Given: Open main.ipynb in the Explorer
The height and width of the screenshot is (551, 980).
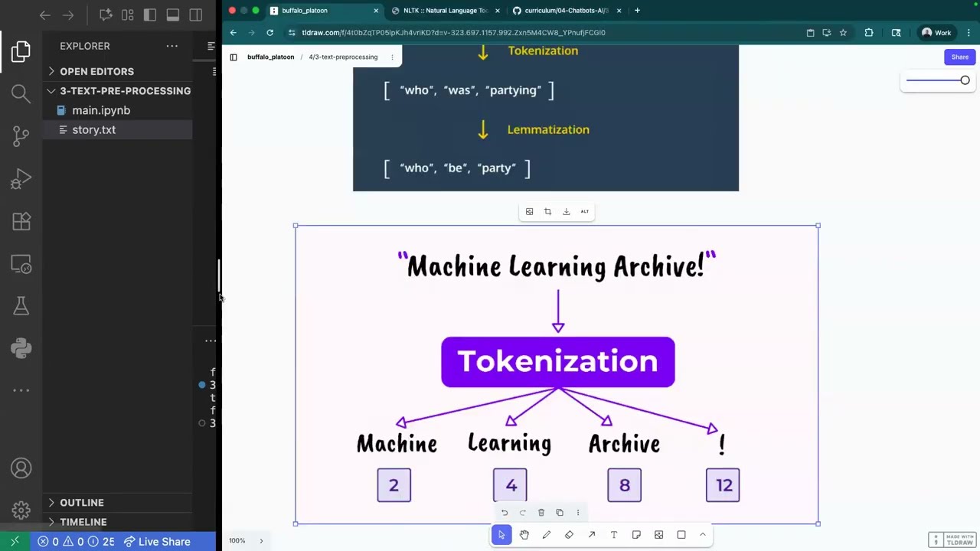Looking at the screenshot, I should tap(101, 110).
